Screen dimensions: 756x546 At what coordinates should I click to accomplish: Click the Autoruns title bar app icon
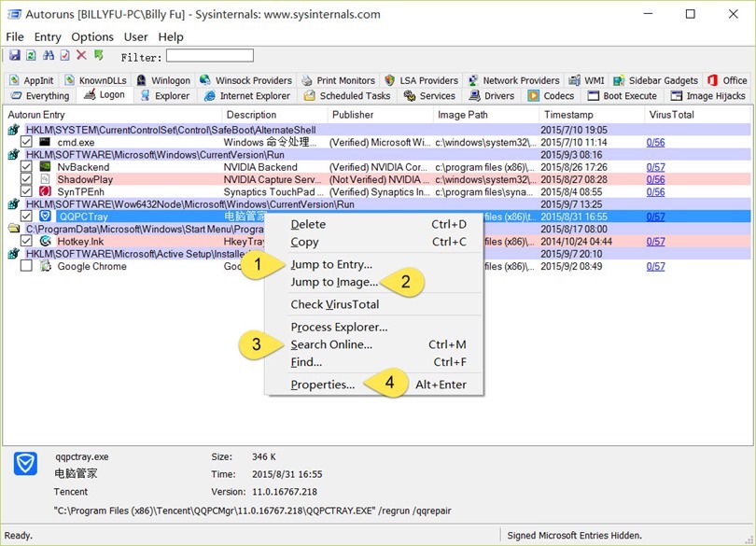point(14,14)
